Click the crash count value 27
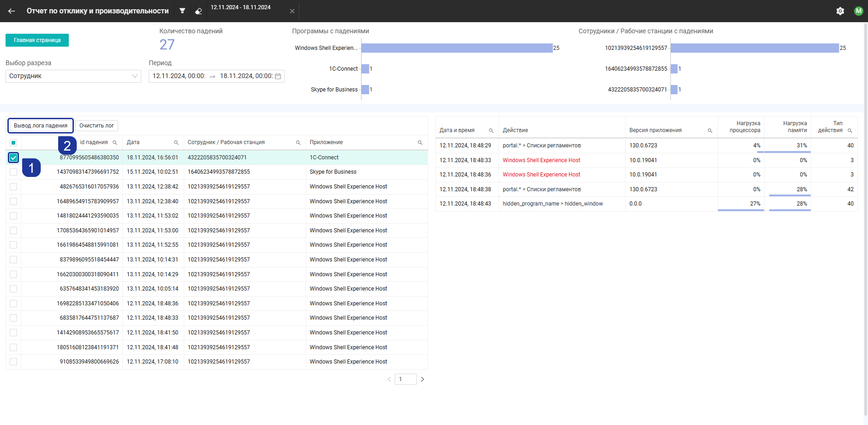Viewport: 868px width, 425px height. (167, 45)
